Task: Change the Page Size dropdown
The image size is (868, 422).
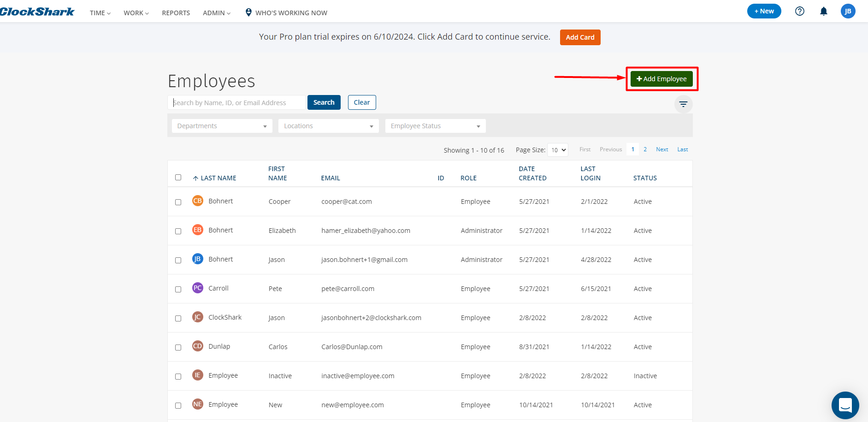Action: point(558,150)
